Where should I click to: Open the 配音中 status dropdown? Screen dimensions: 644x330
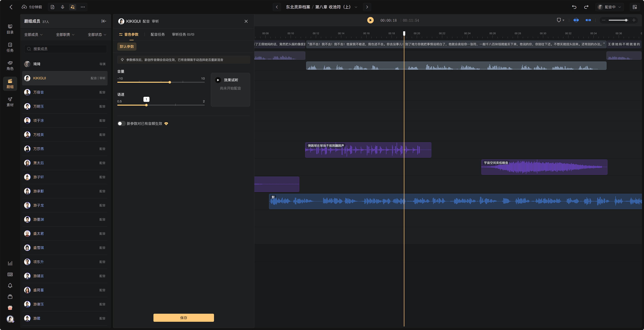click(x=609, y=7)
